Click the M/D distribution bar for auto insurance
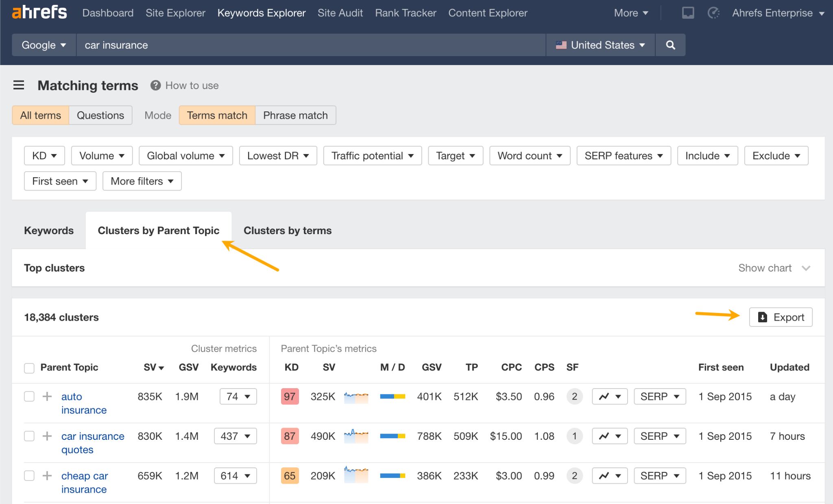 [x=393, y=396]
